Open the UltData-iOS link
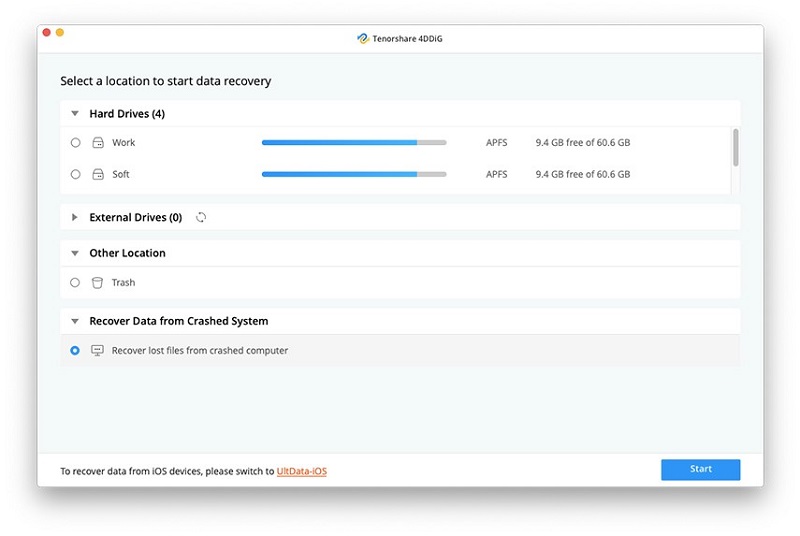 (301, 470)
